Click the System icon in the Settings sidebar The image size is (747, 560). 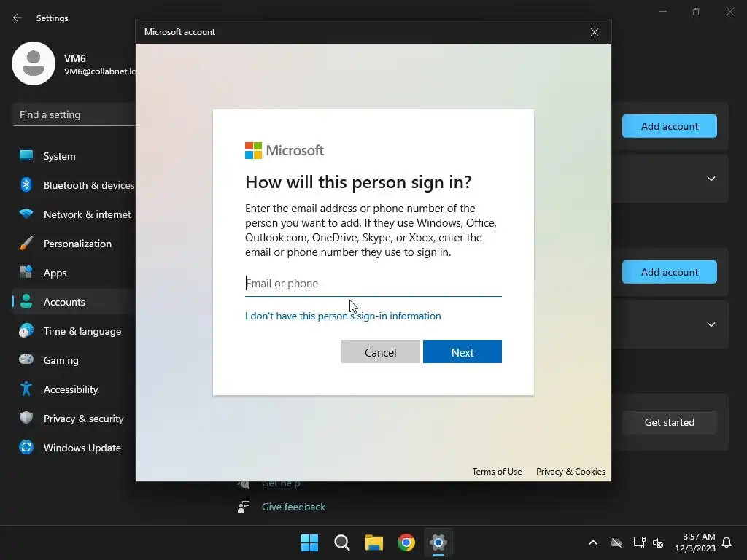(26, 156)
